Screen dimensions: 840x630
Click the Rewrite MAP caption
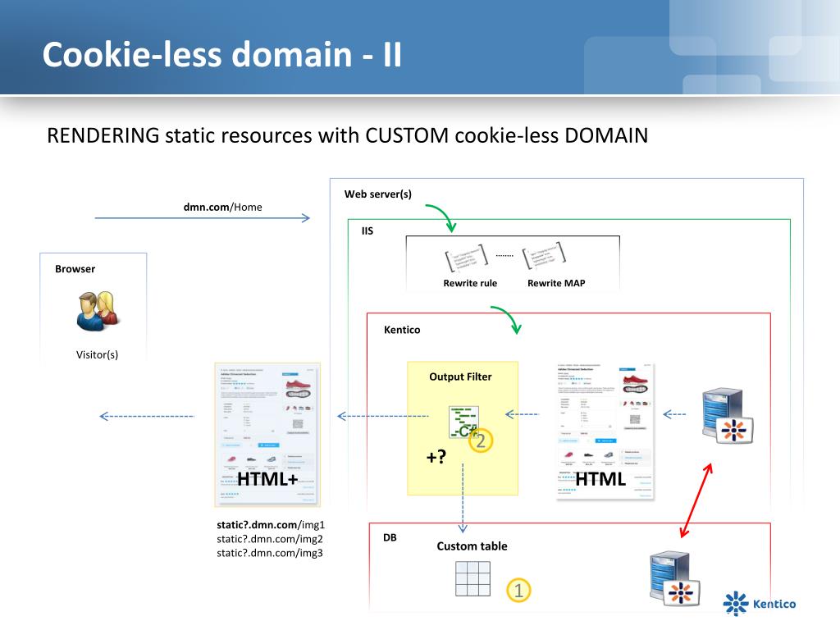click(556, 283)
